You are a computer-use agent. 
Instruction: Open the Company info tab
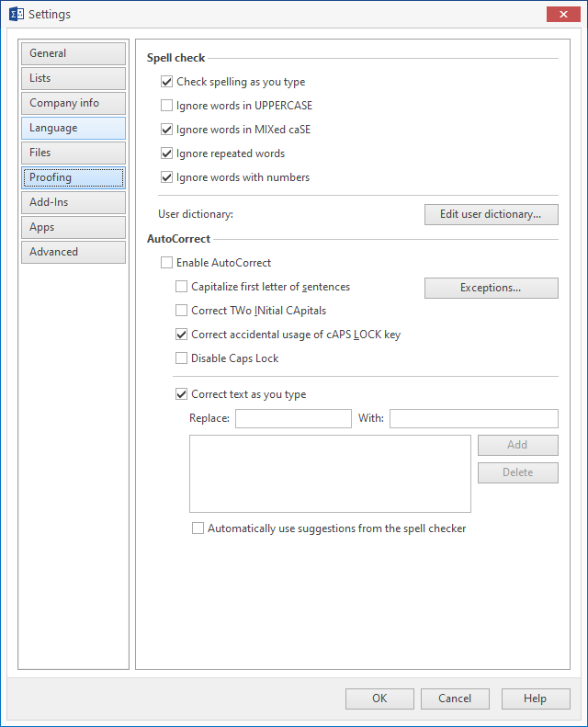(73, 103)
